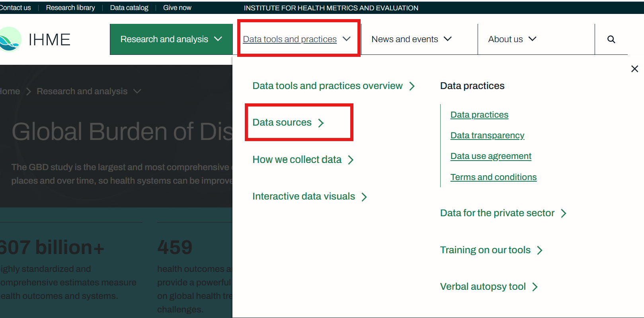Viewport: 644px width, 318px height.
Task: Open the Data catalog link
Action: pos(129,8)
